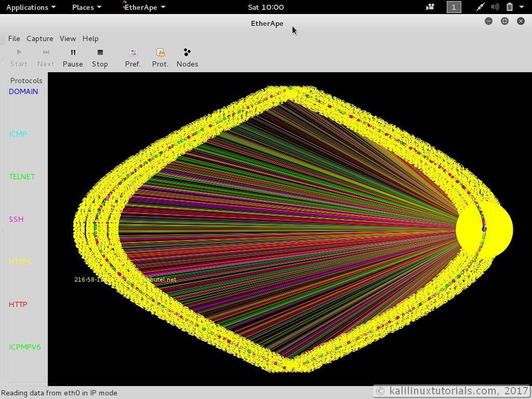The image size is (532, 399).
Task: Click the Pause capture toolbar icon
Action: coord(73,52)
